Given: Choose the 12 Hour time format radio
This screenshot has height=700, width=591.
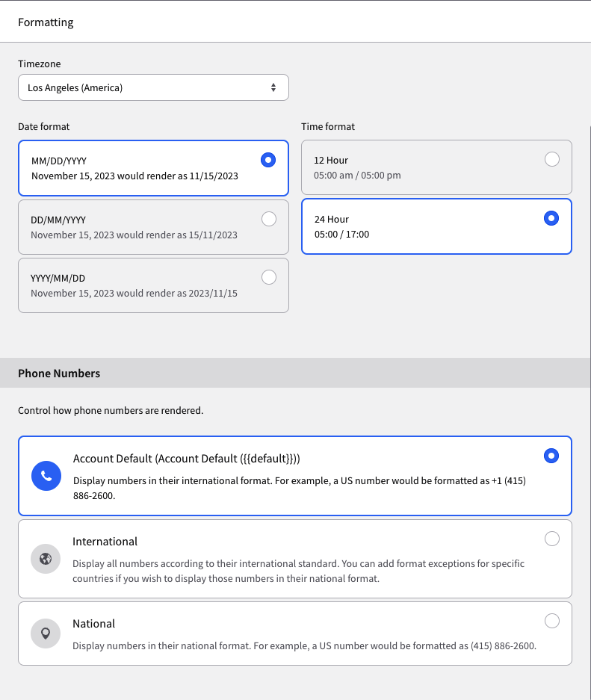Looking at the screenshot, I should pos(552,159).
